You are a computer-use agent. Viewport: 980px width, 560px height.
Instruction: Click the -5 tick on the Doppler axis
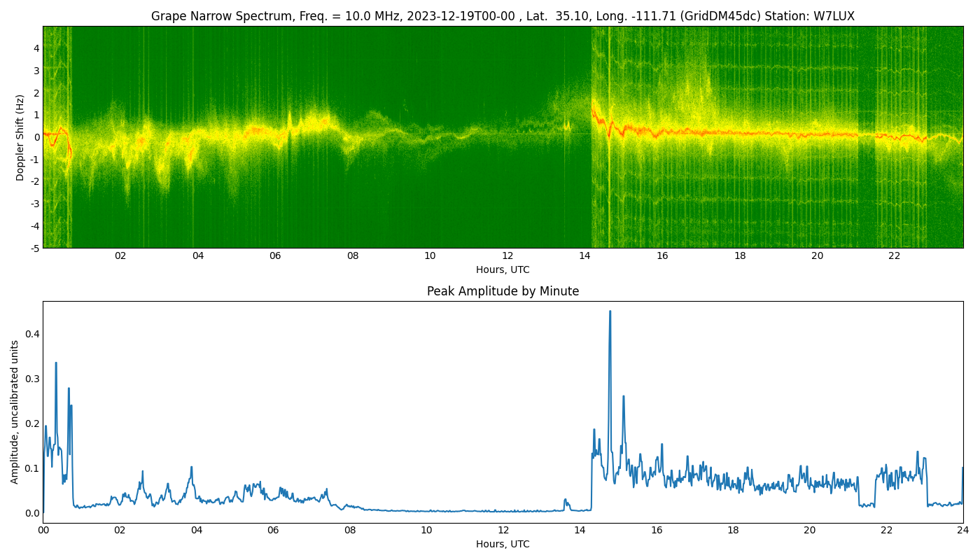[34, 248]
